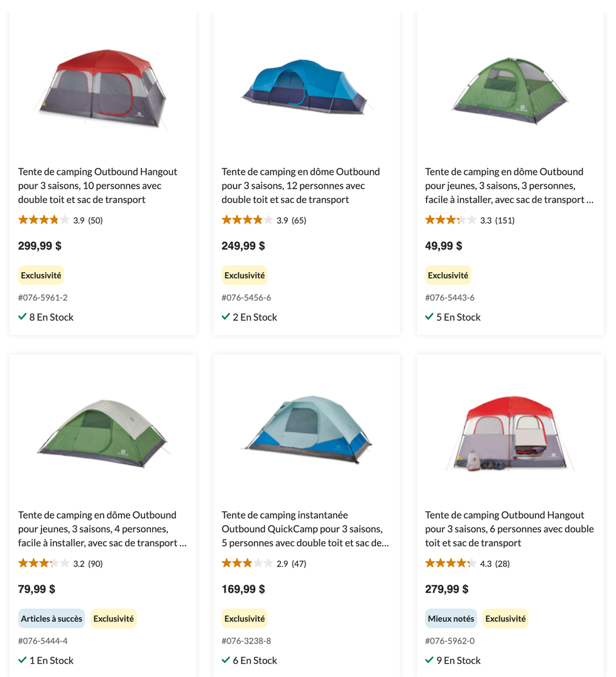616x677 pixels.
Task: Click the product number #076-5961-2
Action: click(x=43, y=298)
